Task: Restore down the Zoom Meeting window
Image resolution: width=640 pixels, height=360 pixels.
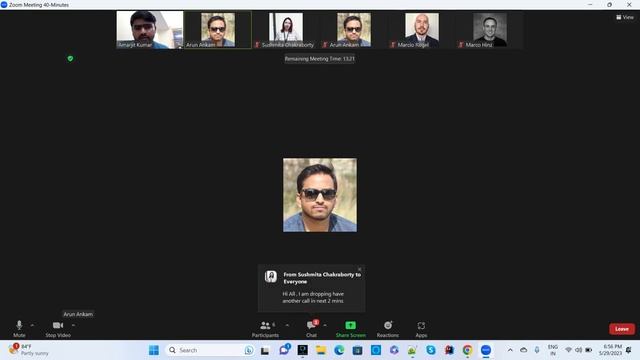Action: 609,4
